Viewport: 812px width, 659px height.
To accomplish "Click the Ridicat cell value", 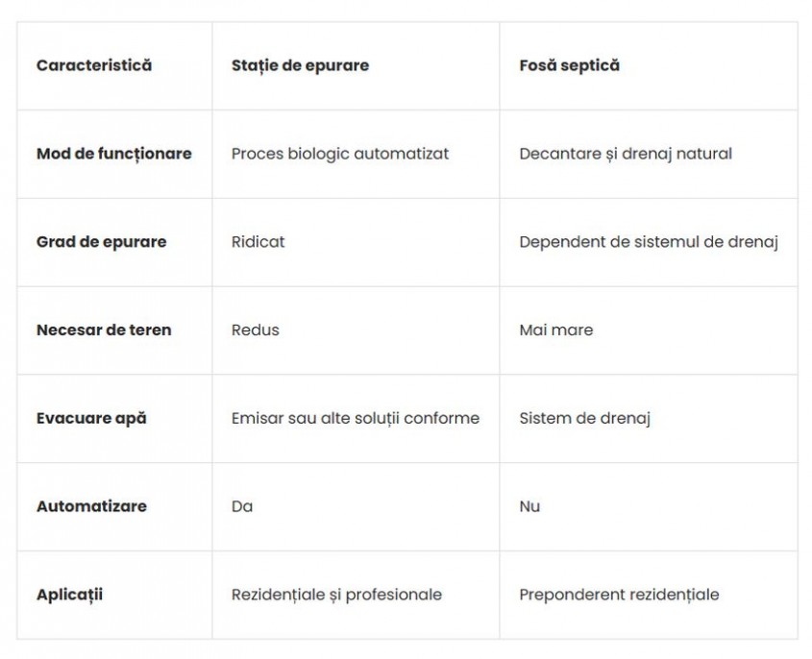I will [x=258, y=242].
